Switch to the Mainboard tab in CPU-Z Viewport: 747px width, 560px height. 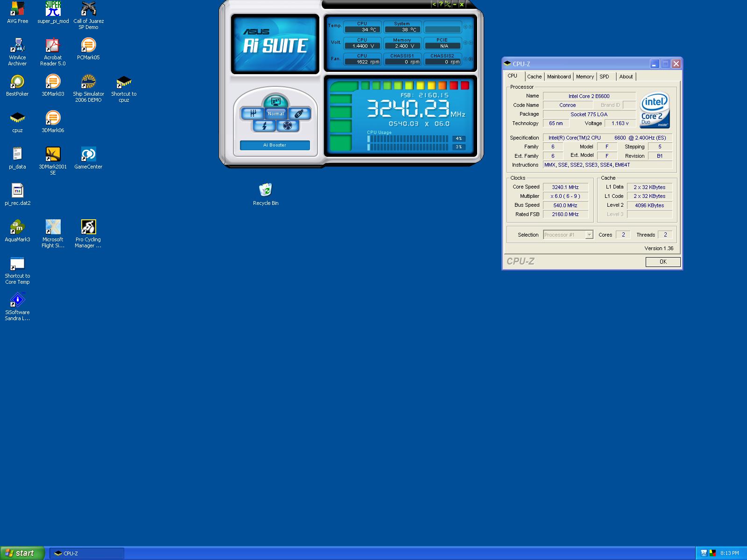[x=559, y=77]
